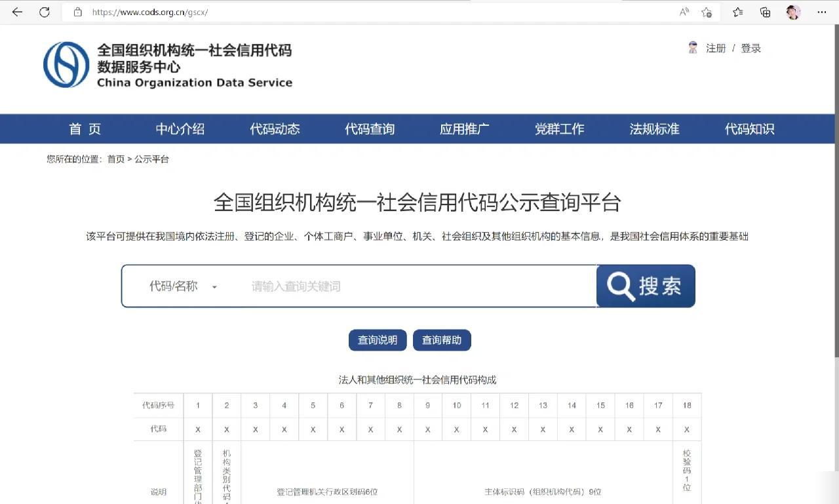This screenshot has width=839, height=504.
Task: Open the favorites list icon
Action: 737,12
